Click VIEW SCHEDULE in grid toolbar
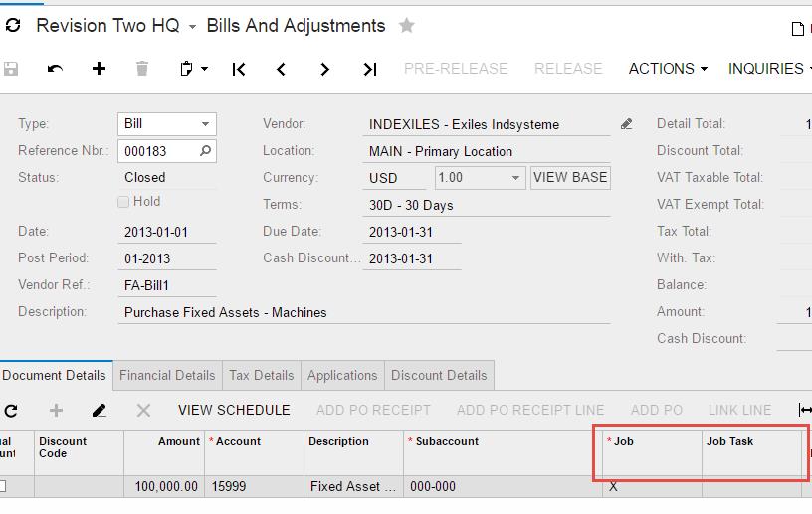812x514 pixels. click(234, 410)
